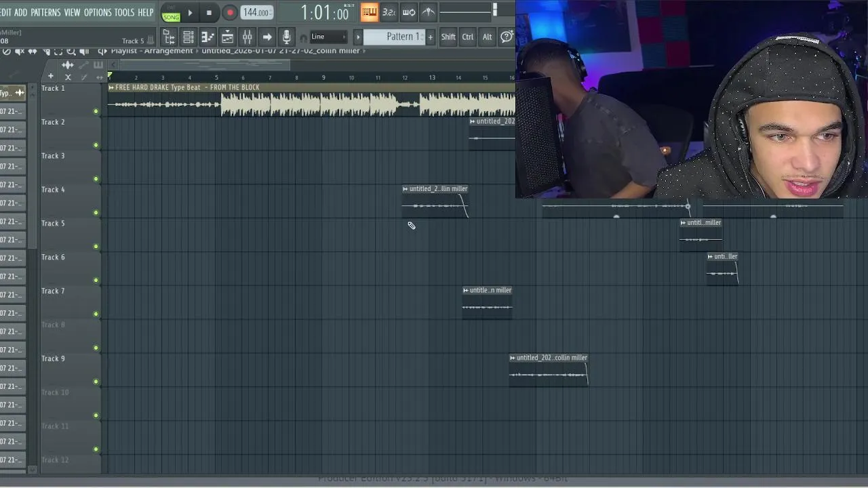
Task: Mute Track 3 via its green LED
Action: click(96, 179)
